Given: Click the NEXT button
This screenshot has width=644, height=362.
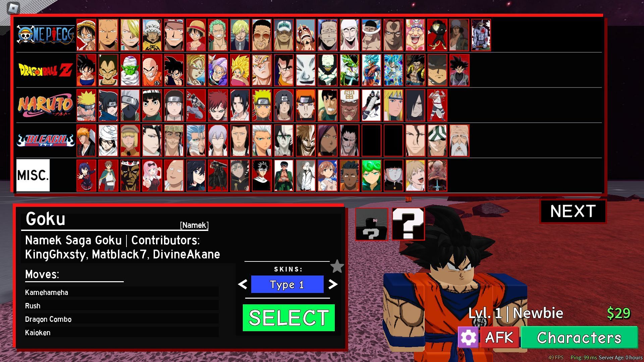Looking at the screenshot, I should [573, 211].
